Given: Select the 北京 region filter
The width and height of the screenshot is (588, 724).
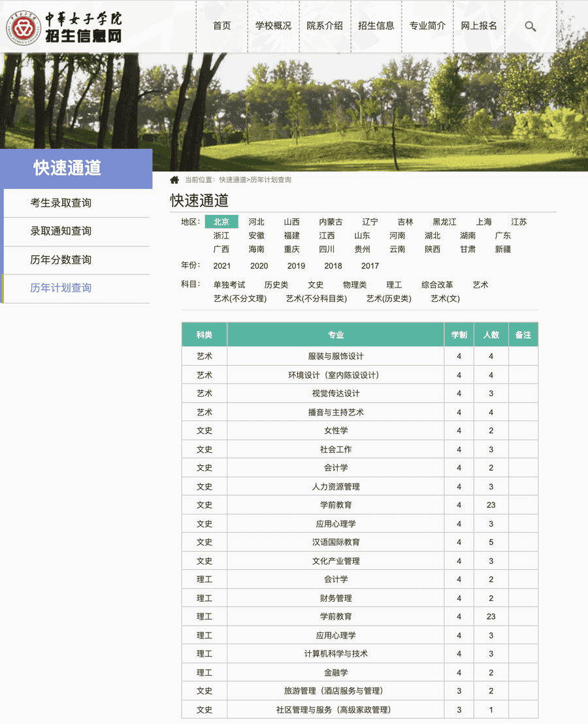Looking at the screenshot, I should (221, 222).
